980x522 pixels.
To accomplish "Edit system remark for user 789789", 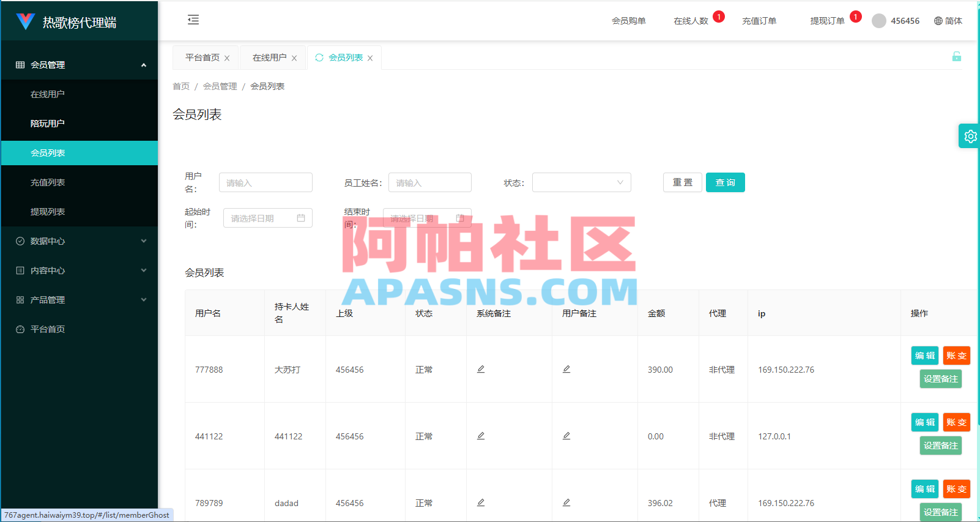I will pos(481,502).
